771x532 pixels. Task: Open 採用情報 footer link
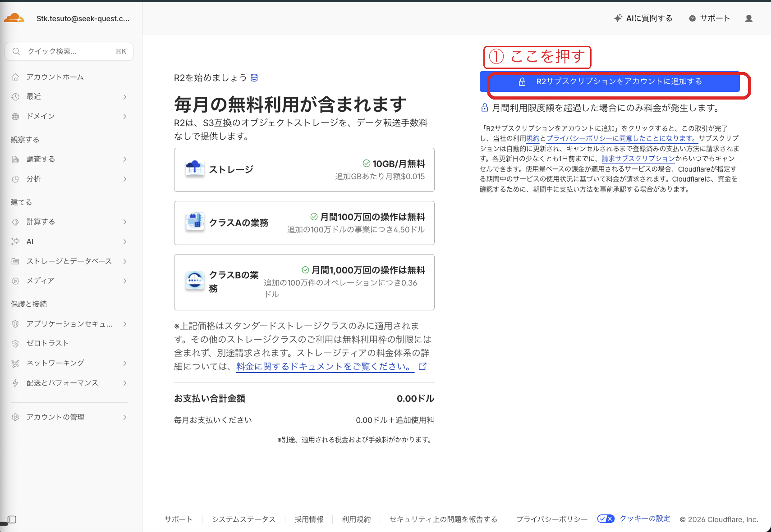point(309,519)
